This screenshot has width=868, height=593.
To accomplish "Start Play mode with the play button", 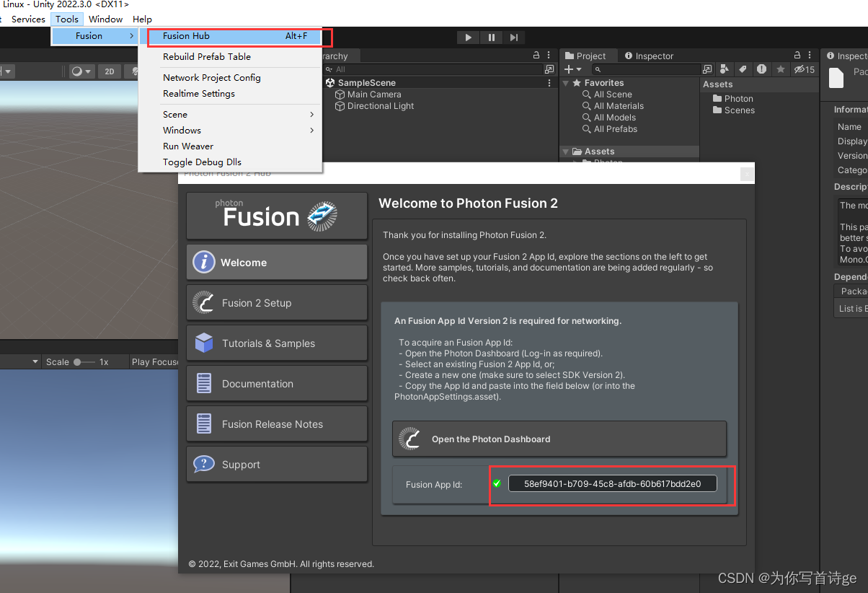I will (469, 38).
